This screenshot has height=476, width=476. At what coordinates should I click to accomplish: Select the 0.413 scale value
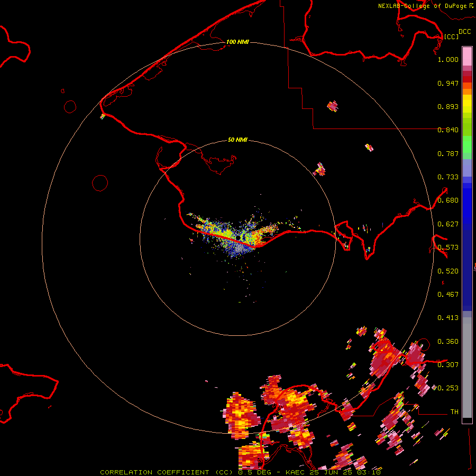(x=448, y=318)
